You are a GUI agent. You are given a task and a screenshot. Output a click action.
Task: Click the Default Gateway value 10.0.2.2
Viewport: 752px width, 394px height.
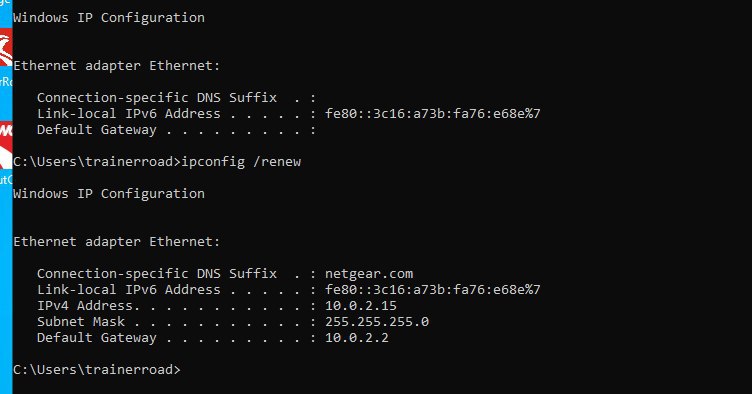coord(357,337)
